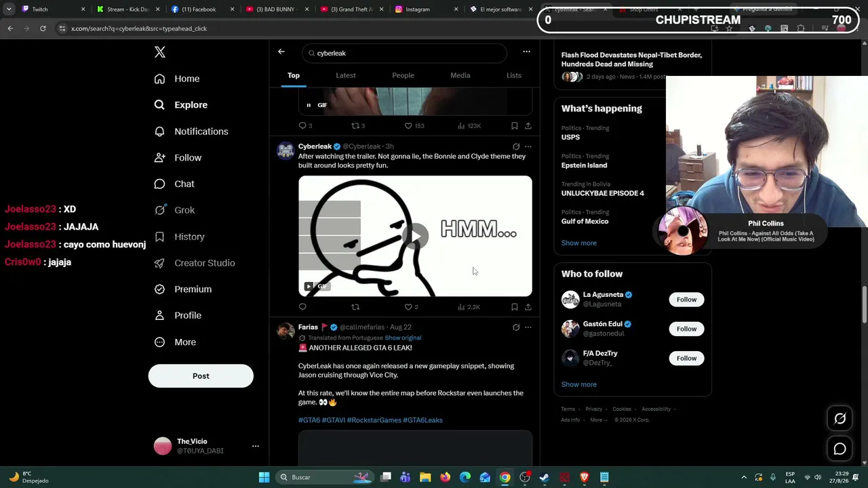Click Grok icon on Cyberleak's post
Screen dimensions: 868x488
(x=516, y=146)
